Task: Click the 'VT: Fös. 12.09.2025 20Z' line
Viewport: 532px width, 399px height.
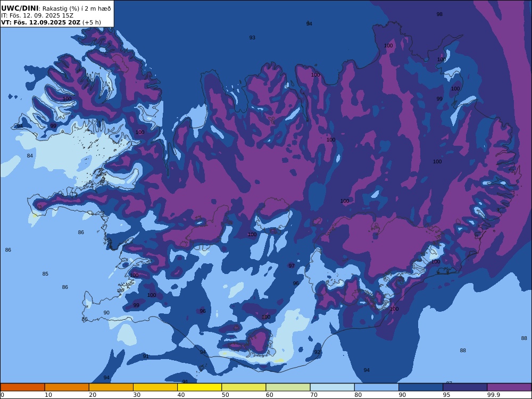Action: [41, 23]
